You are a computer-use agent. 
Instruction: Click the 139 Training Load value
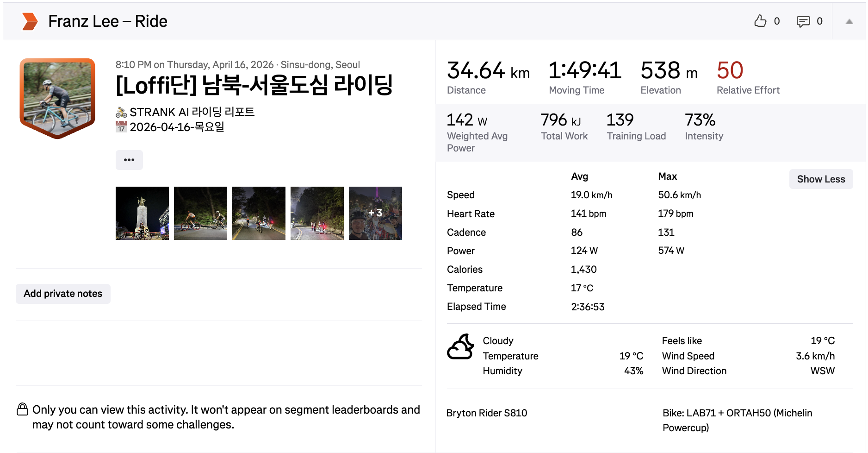[620, 120]
